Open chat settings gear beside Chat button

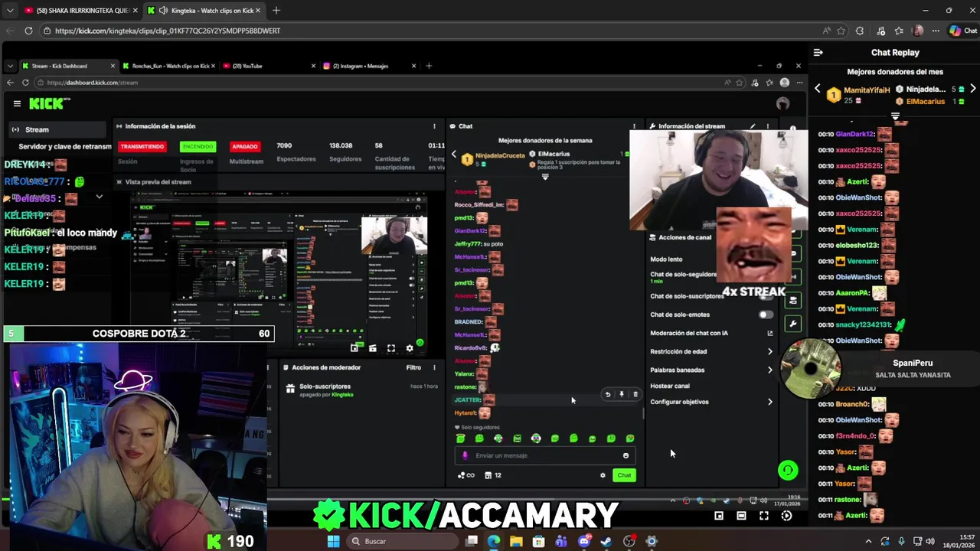[x=603, y=475]
